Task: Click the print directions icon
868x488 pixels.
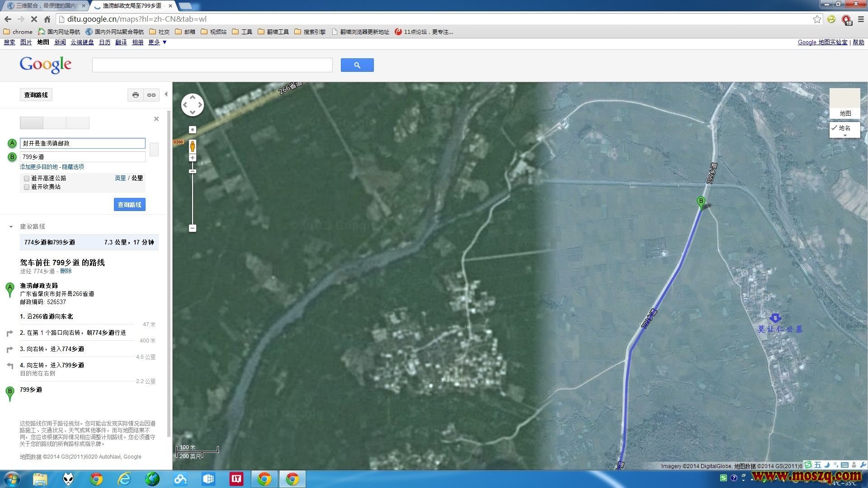Action: pos(135,95)
